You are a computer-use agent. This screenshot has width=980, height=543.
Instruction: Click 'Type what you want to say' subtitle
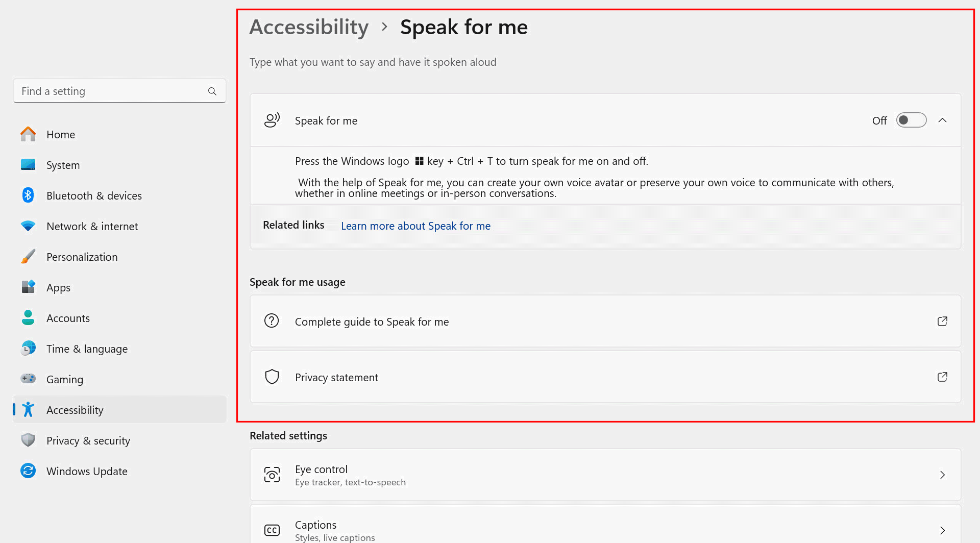pyautogui.click(x=373, y=62)
